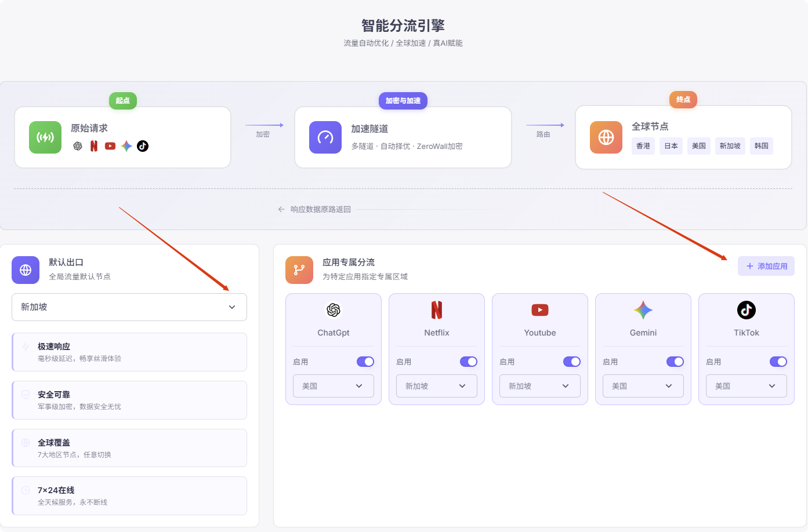Click the lightning icon beside 极速响应
The height and width of the screenshot is (532, 808).
(26, 347)
